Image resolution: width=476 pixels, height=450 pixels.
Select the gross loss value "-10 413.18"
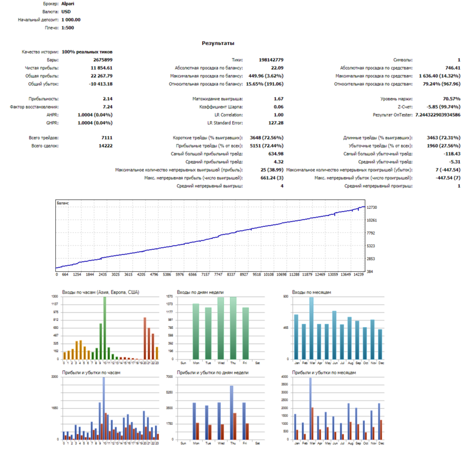coord(100,84)
